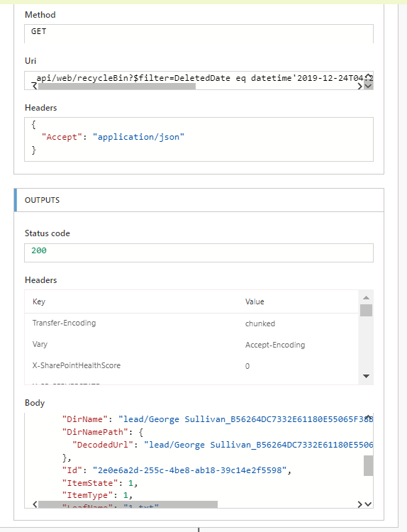Select the Id value 2e0e6a2d GUID
The image size is (407, 532).
point(190,470)
